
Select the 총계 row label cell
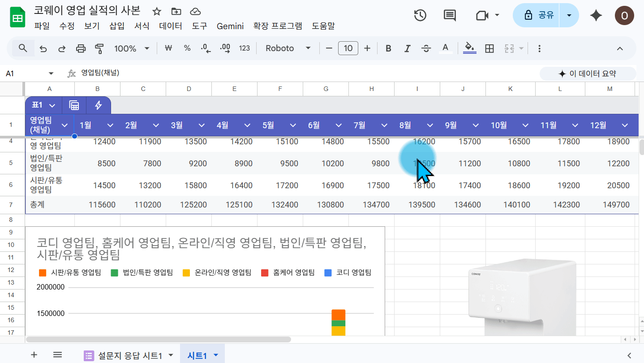pos(50,205)
